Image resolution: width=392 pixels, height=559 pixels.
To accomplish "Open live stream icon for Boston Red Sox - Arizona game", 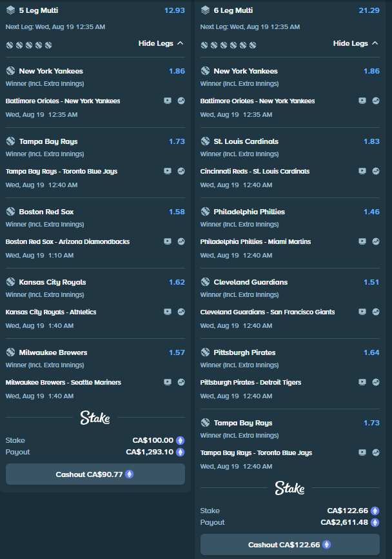I will [x=168, y=241].
